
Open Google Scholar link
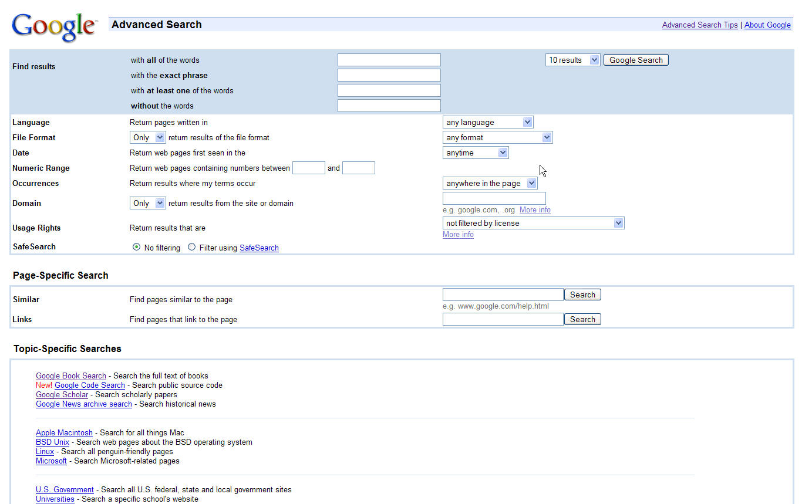(x=62, y=394)
